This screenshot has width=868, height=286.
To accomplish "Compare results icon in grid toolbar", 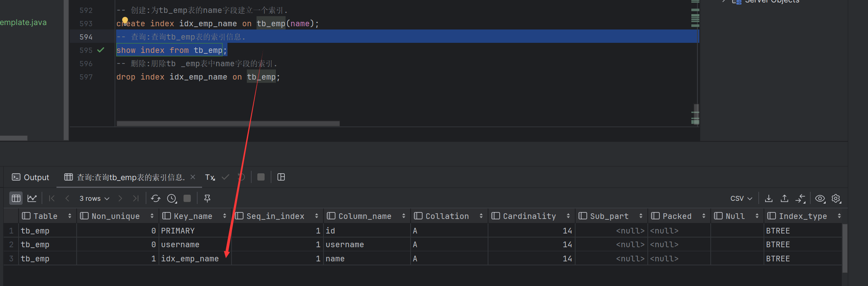I will (x=800, y=198).
